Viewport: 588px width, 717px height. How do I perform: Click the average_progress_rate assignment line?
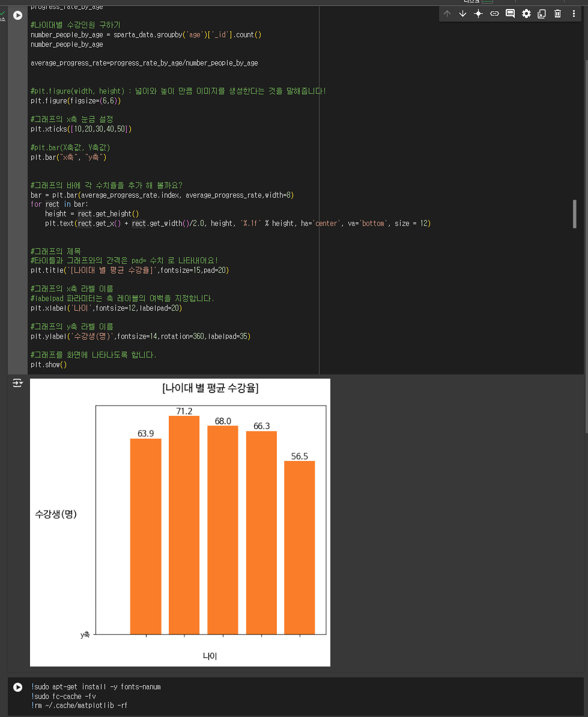144,63
